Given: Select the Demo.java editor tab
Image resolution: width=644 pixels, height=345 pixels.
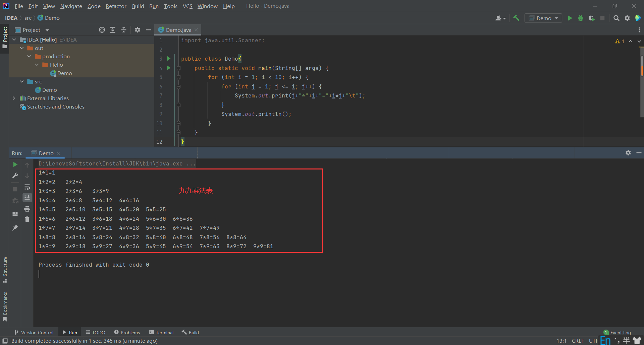Looking at the screenshot, I should 178,30.
